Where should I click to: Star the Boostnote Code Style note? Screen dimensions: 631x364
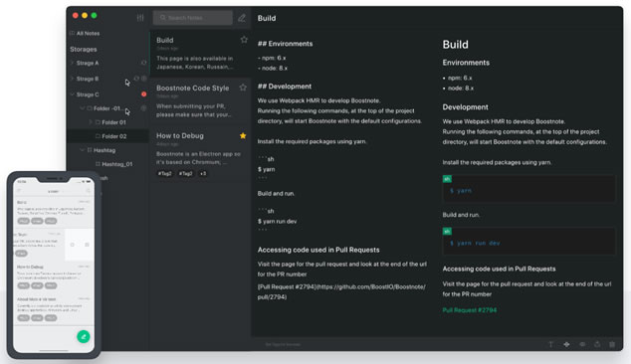pyautogui.click(x=243, y=88)
